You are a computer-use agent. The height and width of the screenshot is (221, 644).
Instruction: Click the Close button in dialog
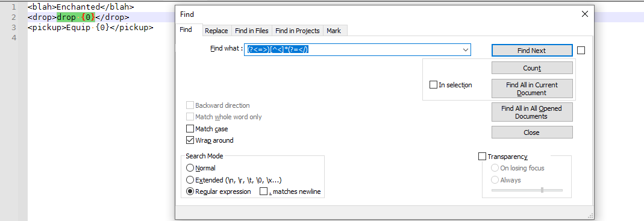[x=532, y=132]
